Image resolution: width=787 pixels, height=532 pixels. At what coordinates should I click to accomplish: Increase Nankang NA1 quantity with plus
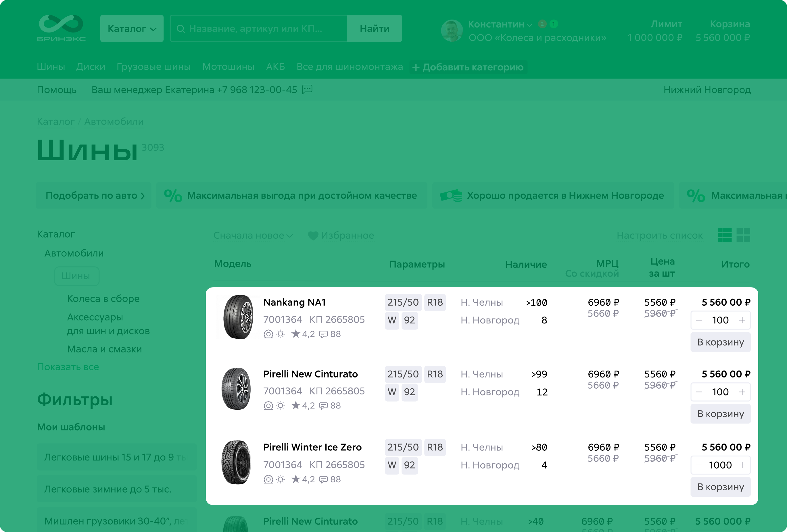click(x=742, y=320)
